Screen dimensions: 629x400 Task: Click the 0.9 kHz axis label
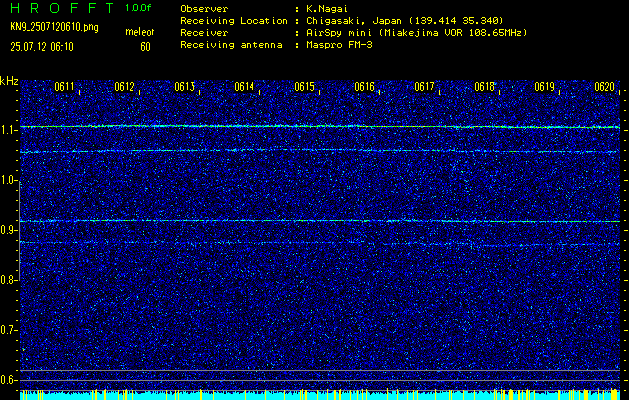pyautogui.click(x=9, y=231)
